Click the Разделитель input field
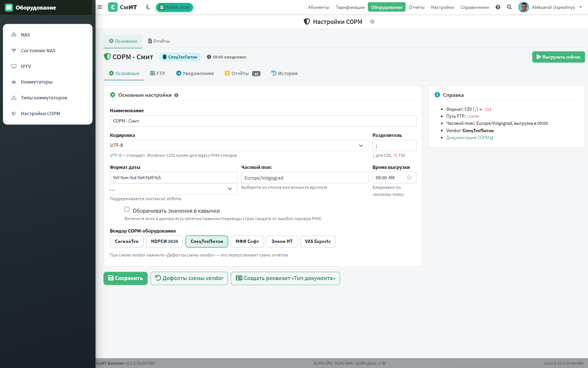Viewport: 588px width, 368px height. click(x=394, y=145)
